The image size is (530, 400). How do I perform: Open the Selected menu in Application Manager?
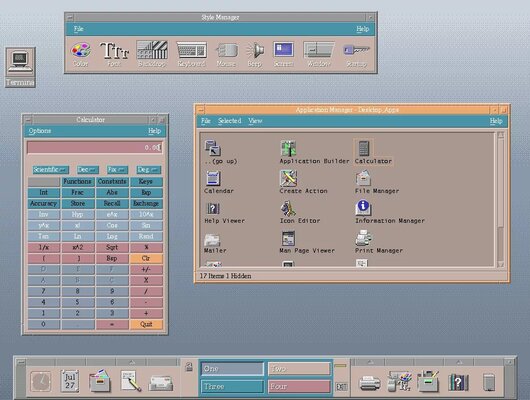click(230, 121)
